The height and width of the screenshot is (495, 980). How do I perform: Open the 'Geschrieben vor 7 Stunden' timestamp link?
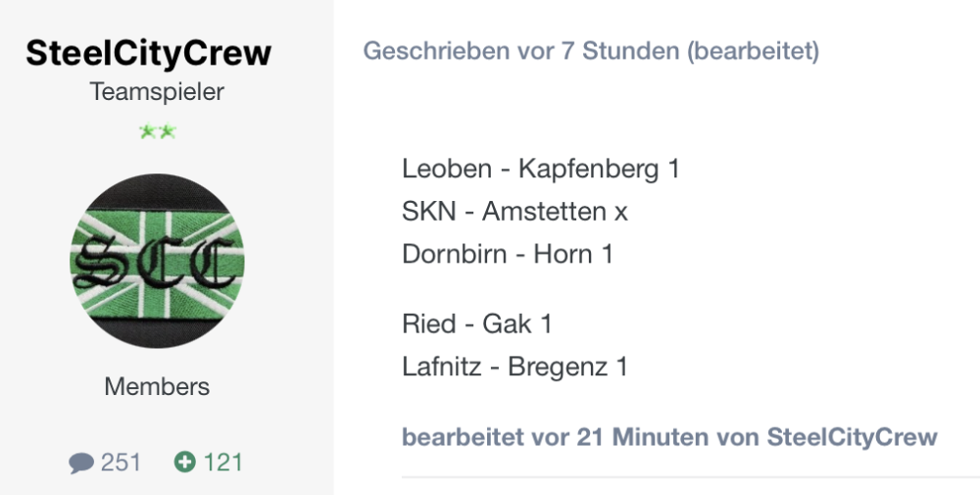(521, 51)
